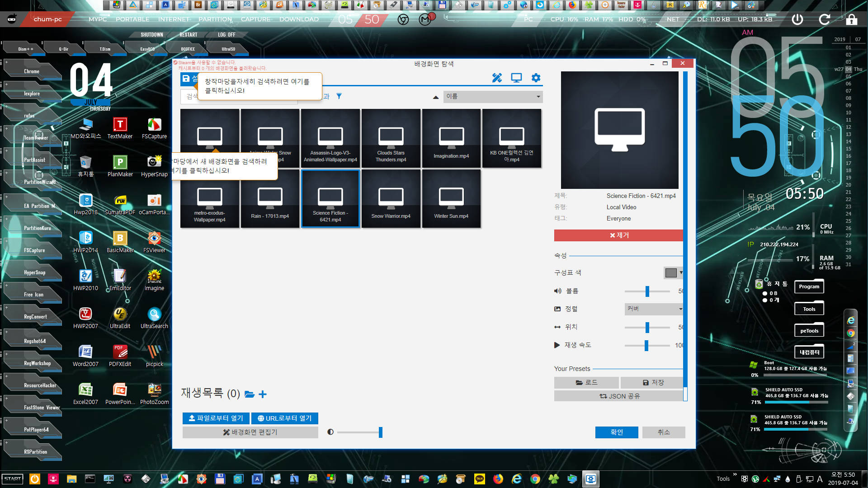Viewport: 868px width, 488px height.
Task: Click 파일로부터 열기 button
Action: point(216,418)
